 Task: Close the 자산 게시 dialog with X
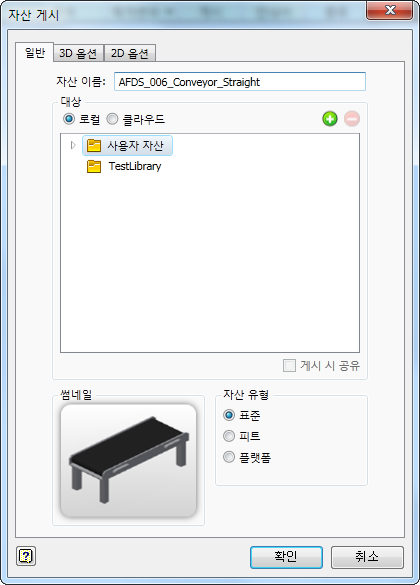click(390, 10)
